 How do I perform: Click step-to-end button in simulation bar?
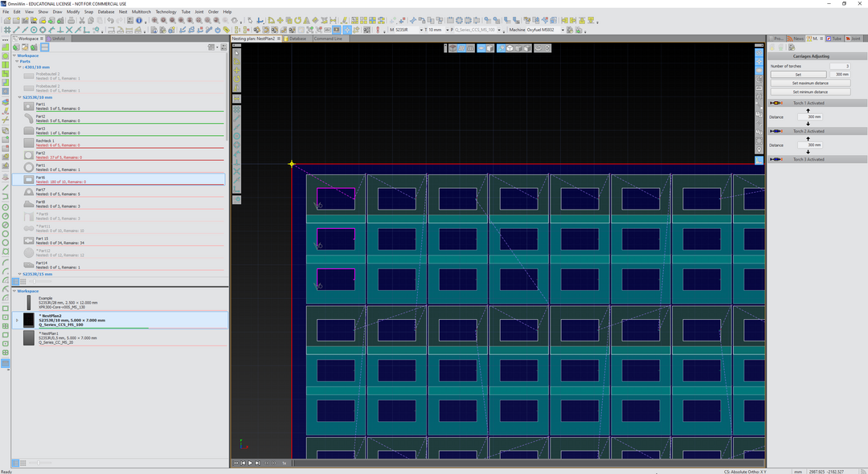(257, 463)
